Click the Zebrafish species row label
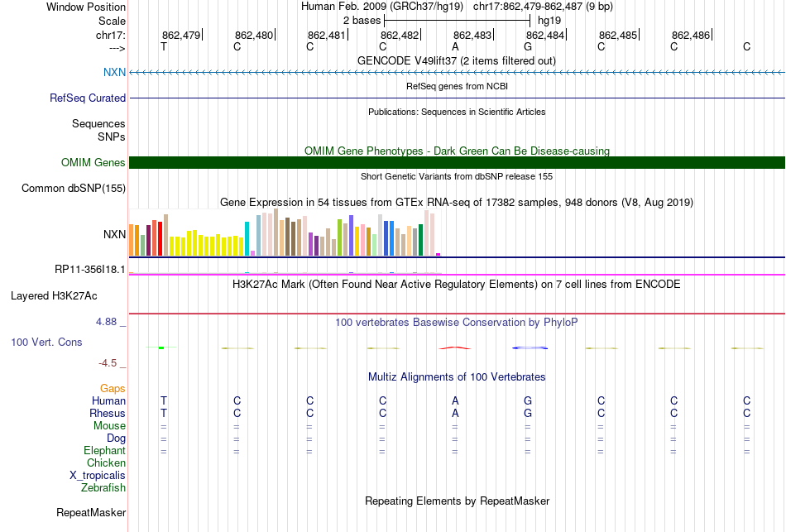This screenshot has width=786, height=532. tap(103, 487)
